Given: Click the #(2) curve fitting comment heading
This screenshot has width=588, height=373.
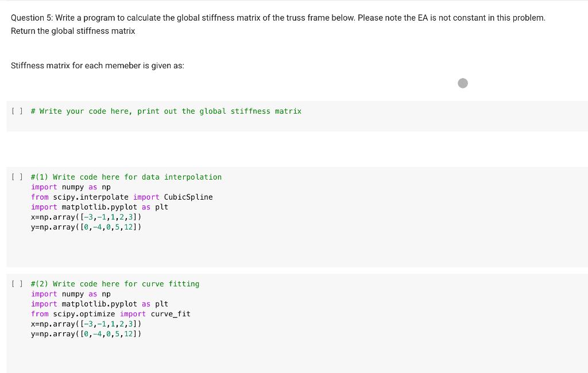Looking at the screenshot, I should [x=115, y=283].
